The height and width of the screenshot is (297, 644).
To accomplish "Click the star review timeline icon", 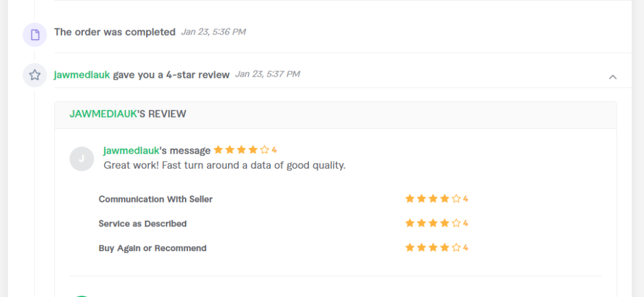I will pyautogui.click(x=35, y=75).
